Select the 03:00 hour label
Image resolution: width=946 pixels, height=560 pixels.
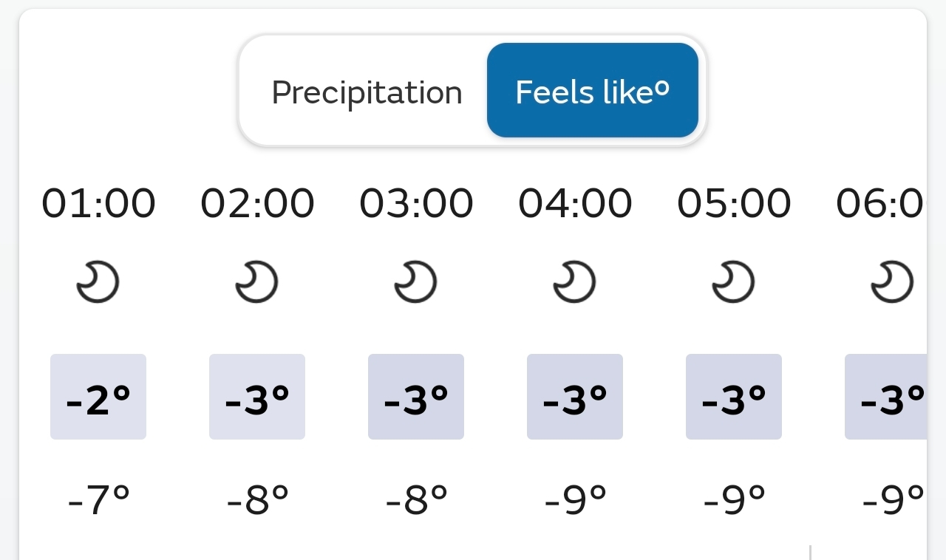click(416, 203)
